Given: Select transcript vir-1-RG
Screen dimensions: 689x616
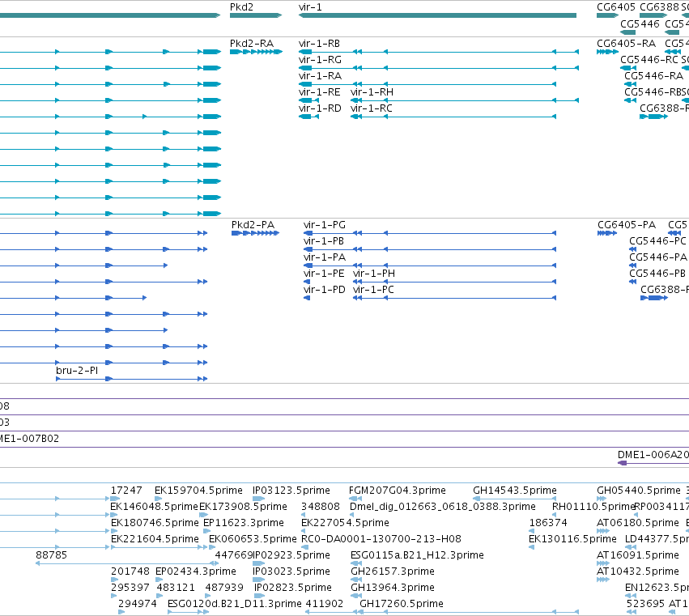Looking at the screenshot, I should click(320, 60).
